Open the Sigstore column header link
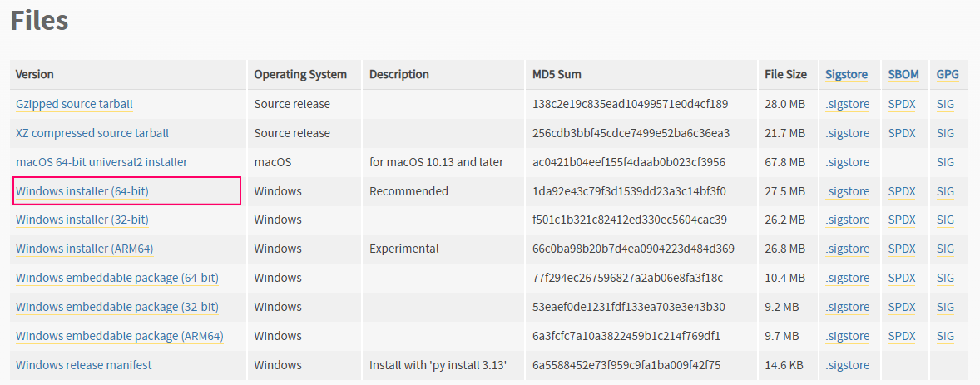Viewport: 980px width, 385px height. click(x=846, y=74)
